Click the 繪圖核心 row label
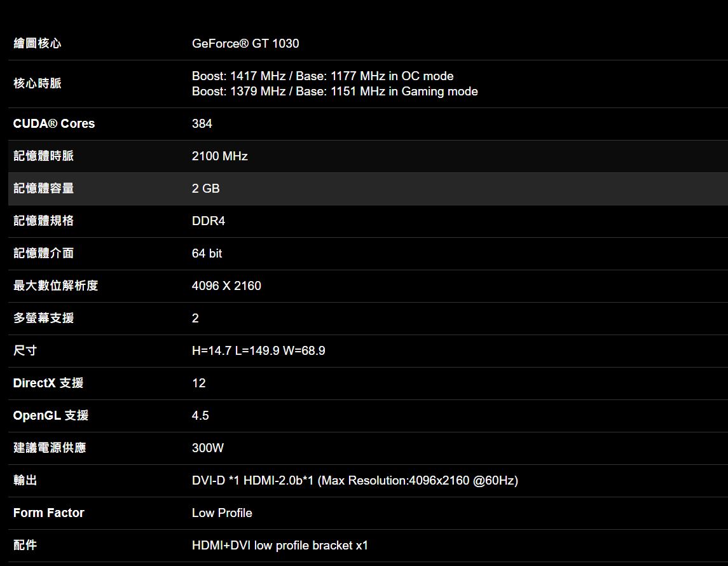 pos(38,43)
